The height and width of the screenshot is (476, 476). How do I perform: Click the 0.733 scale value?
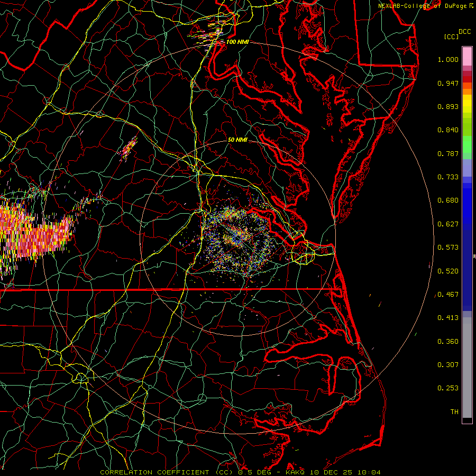448,177
